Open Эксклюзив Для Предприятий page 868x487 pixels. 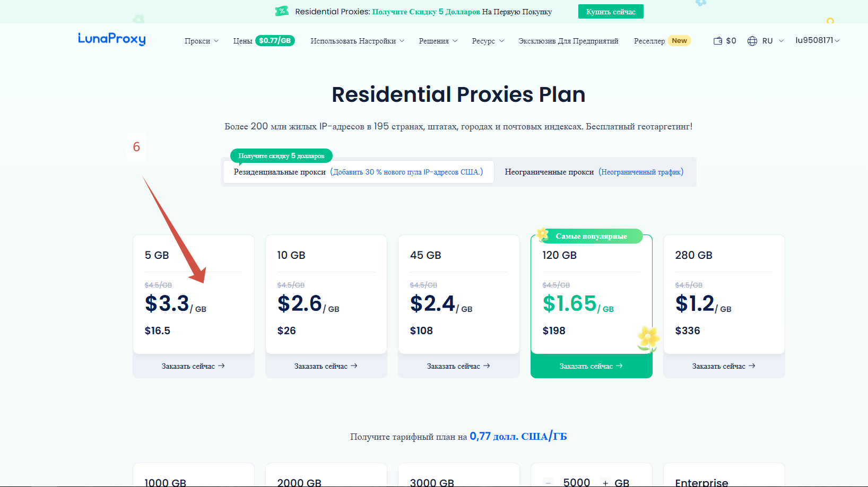tap(568, 41)
